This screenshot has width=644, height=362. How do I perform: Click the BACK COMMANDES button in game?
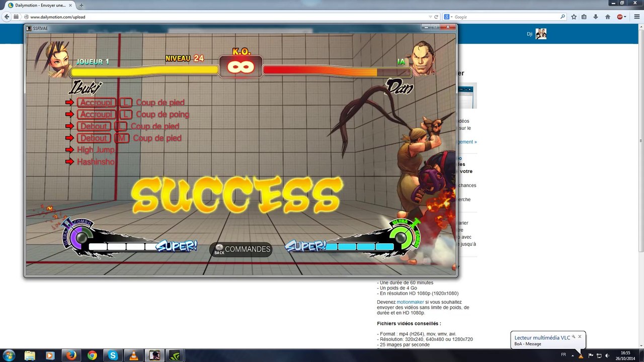tap(241, 249)
